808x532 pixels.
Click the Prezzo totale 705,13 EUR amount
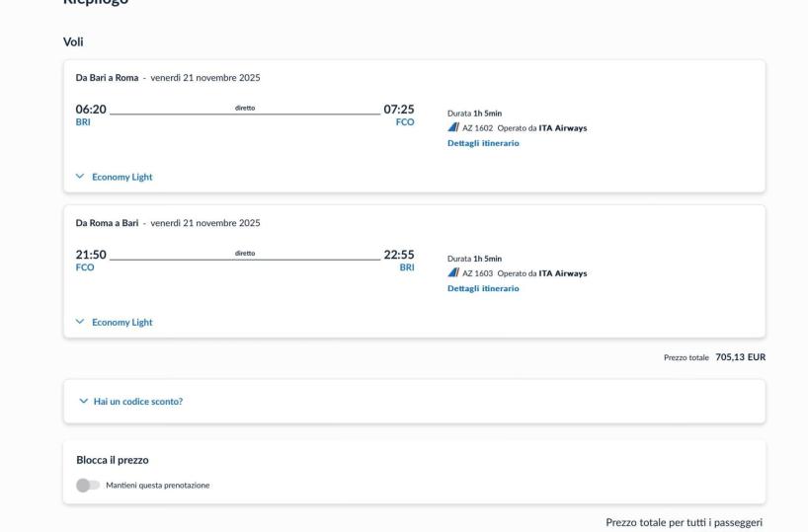click(x=740, y=357)
